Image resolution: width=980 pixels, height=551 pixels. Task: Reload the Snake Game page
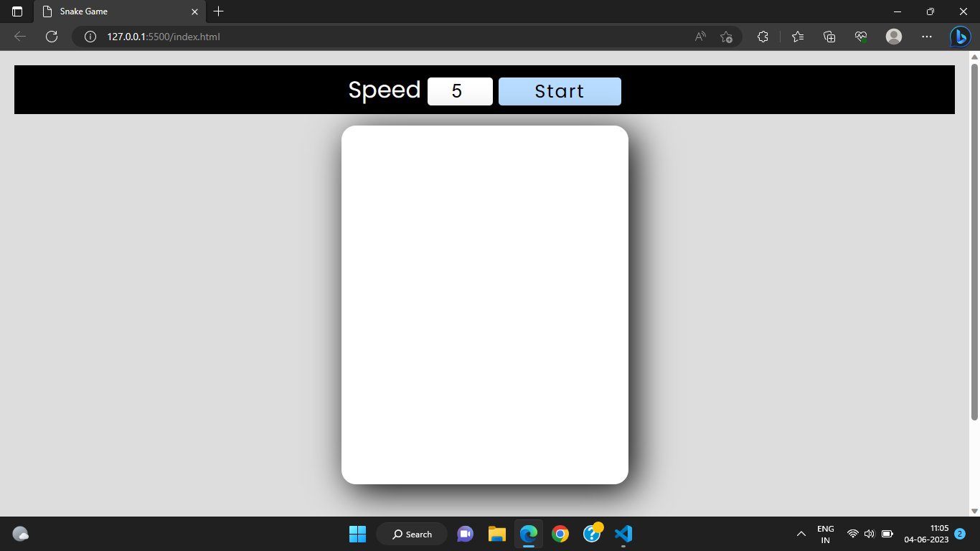[51, 37]
